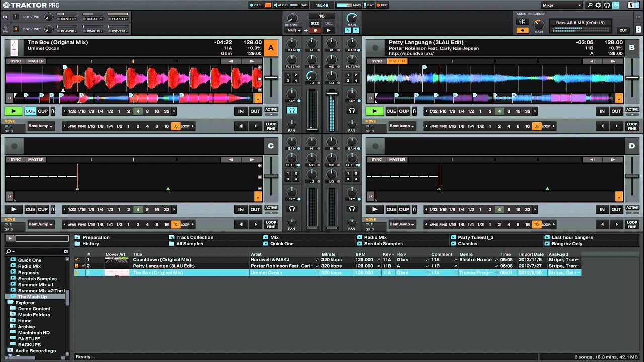
Task: Toggle MASTER on Deck B
Action: [x=397, y=61]
